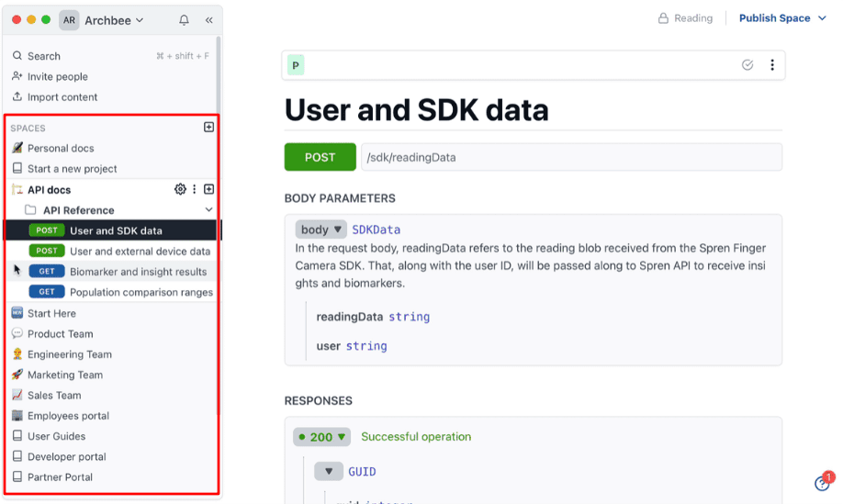Screen dimensions: 843x504
Task: Toggle the Reading lock mode
Action: point(685,18)
